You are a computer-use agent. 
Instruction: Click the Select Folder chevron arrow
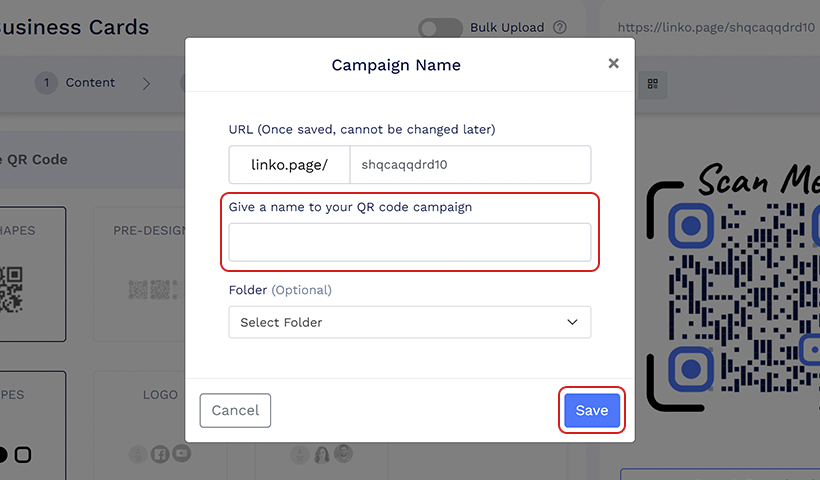572,322
